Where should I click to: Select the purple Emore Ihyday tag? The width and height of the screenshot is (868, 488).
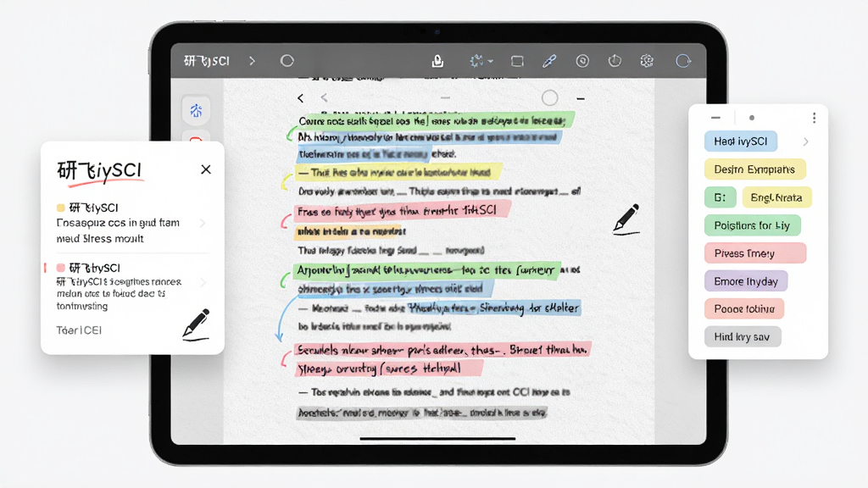click(x=746, y=281)
